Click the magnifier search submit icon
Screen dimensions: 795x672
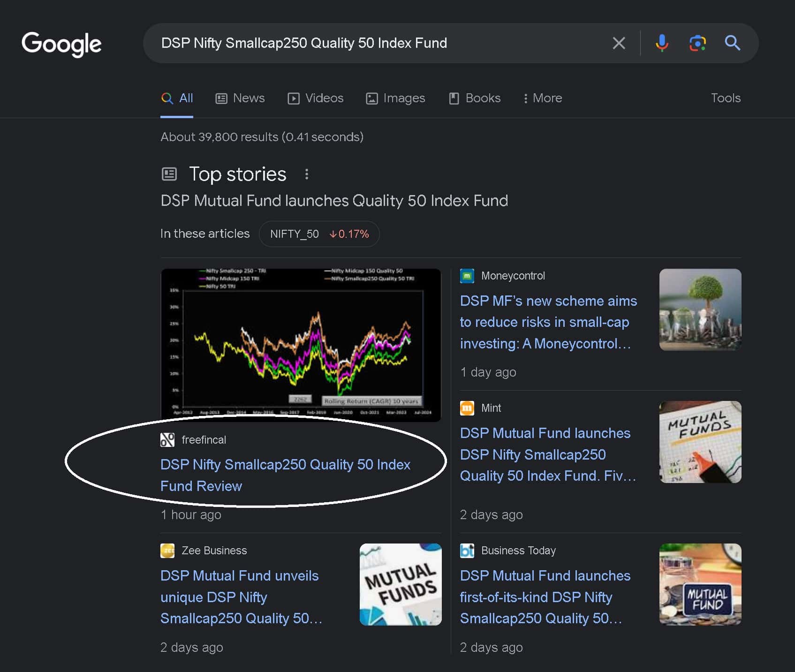coord(732,43)
